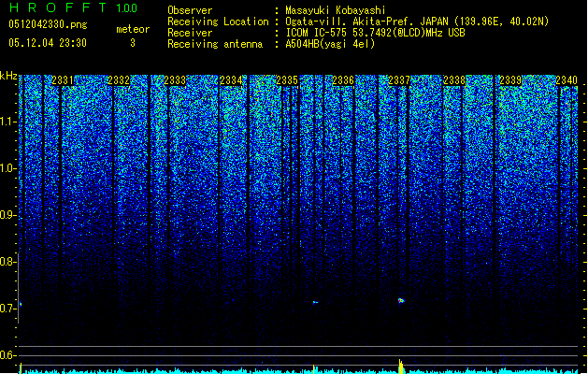This screenshot has width=588, height=374.
Task: Click the 2338 time marker
Action: pyautogui.click(x=454, y=80)
